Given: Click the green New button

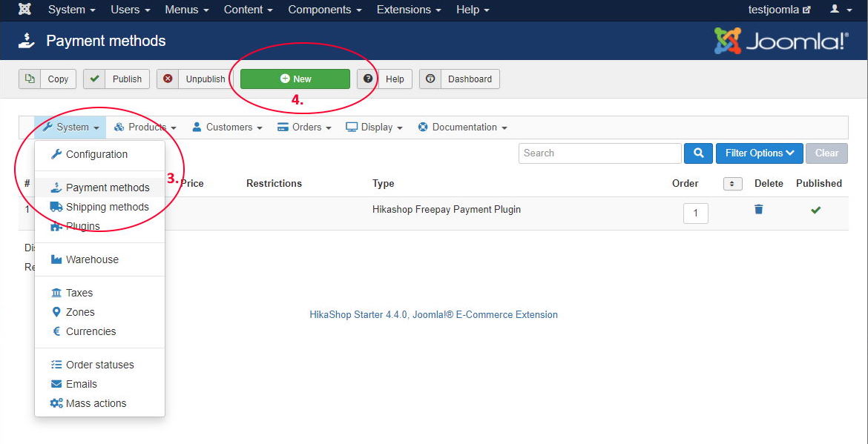Looking at the screenshot, I should (x=295, y=79).
